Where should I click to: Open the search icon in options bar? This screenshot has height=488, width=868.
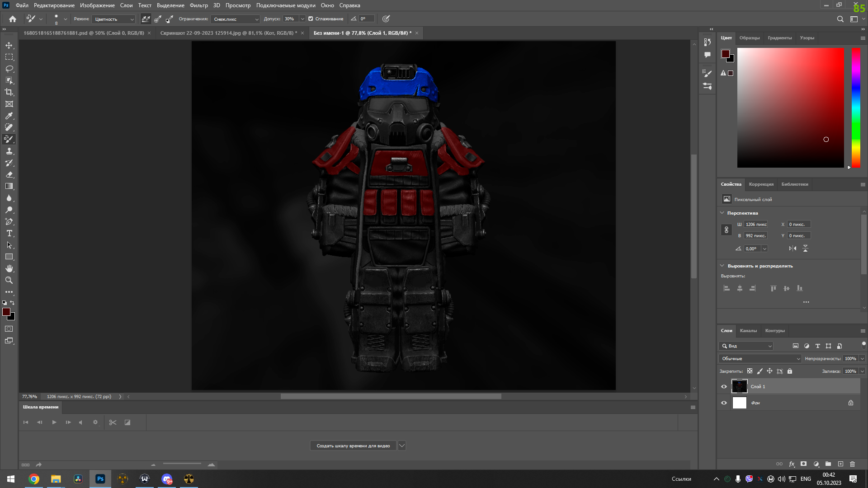(x=840, y=19)
